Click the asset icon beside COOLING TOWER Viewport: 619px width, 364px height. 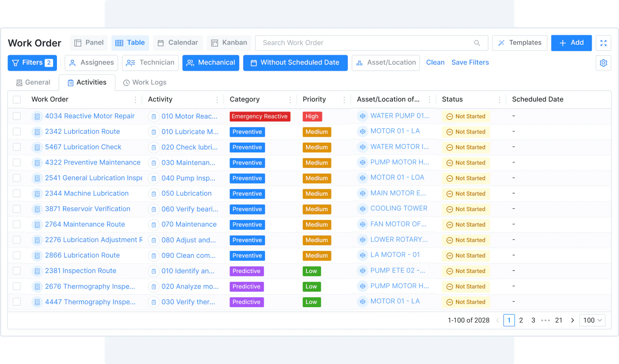click(x=363, y=209)
